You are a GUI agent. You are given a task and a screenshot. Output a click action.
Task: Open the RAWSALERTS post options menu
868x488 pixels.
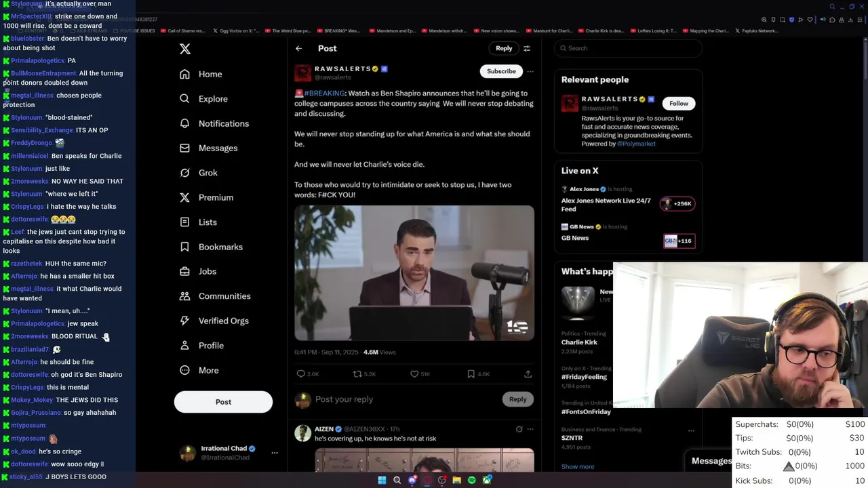pos(530,71)
